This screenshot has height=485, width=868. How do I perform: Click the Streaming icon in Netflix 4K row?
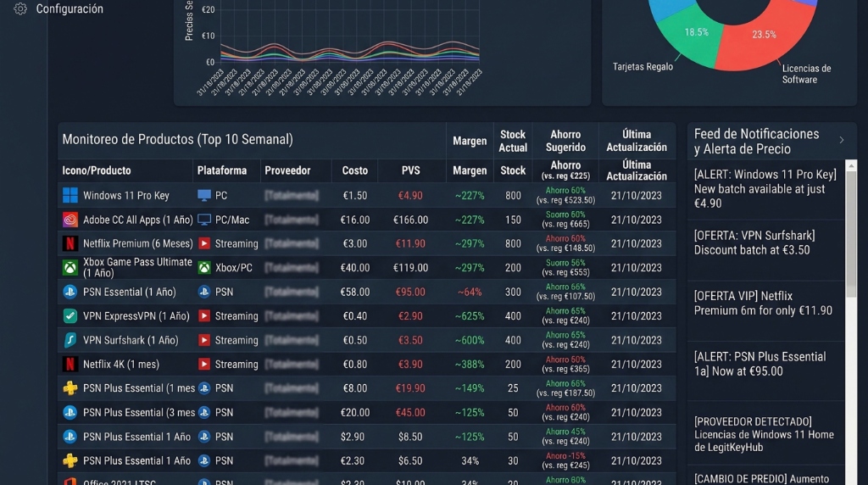pyautogui.click(x=204, y=365)
